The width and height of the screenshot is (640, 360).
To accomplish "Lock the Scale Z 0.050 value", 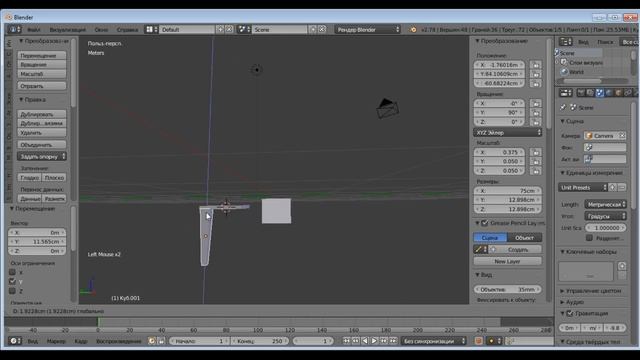I will pyautogui.click(x=536, y=171).
